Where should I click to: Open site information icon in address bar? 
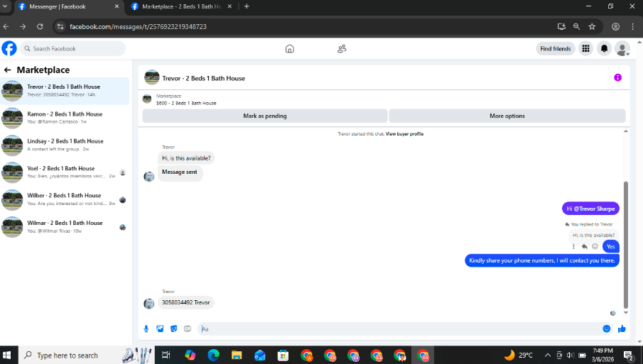tap(60, 27)
